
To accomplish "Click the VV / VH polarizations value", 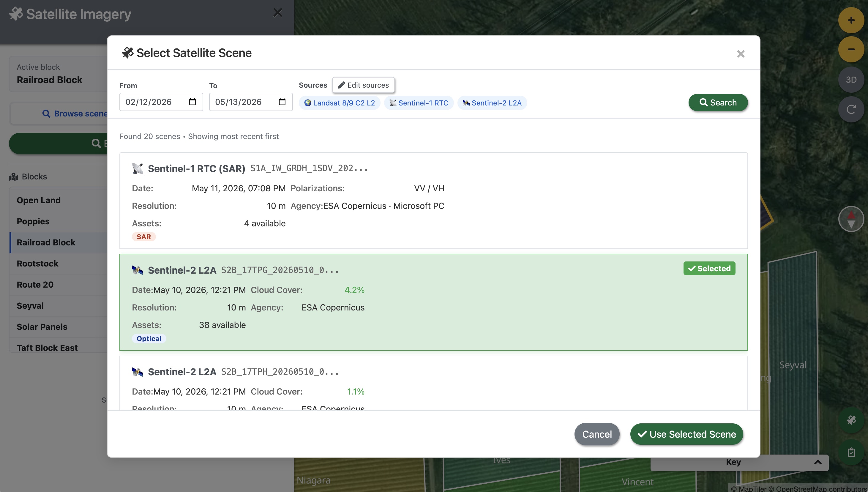I will [429, 188].
